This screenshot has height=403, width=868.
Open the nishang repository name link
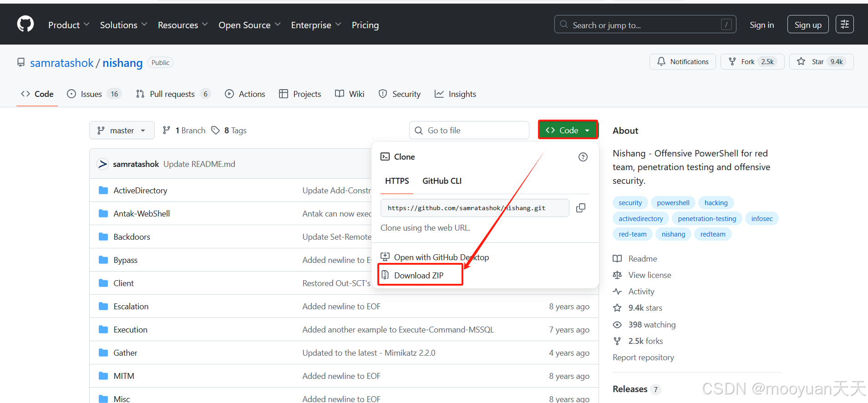point(122,63)
